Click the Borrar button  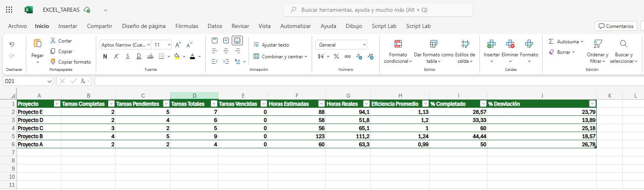click(562, 52)
